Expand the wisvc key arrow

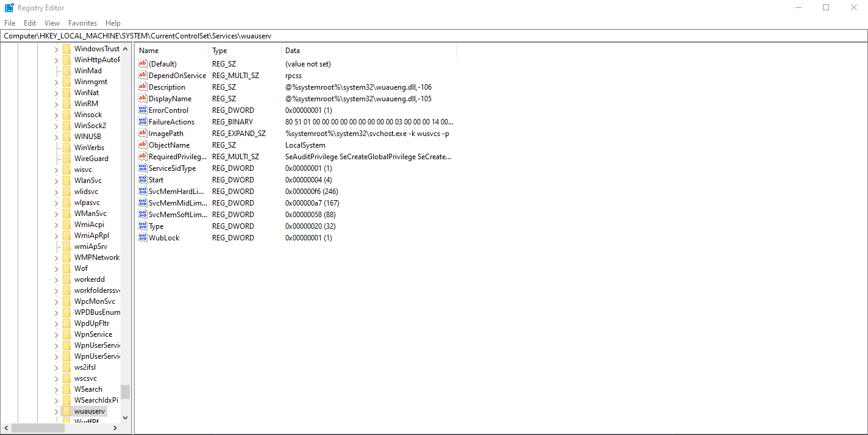click(x=56, y=170)
